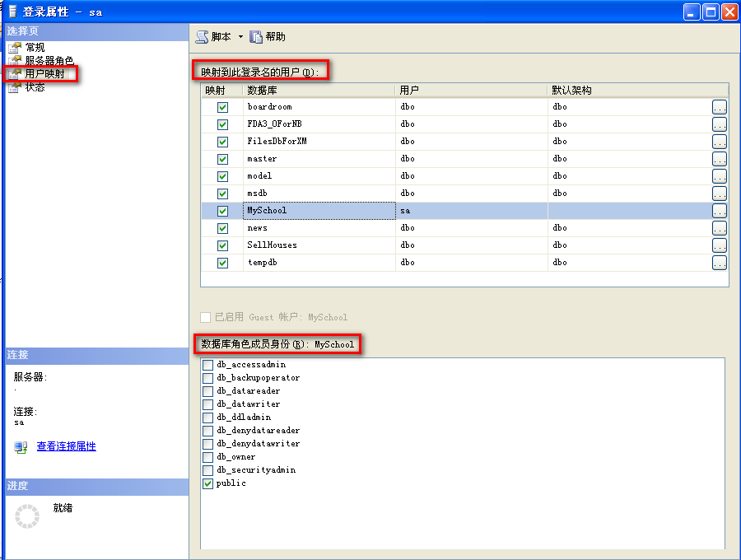Open schema browse button for SellHouses row
741x560 pixels.
pos(720,245)
